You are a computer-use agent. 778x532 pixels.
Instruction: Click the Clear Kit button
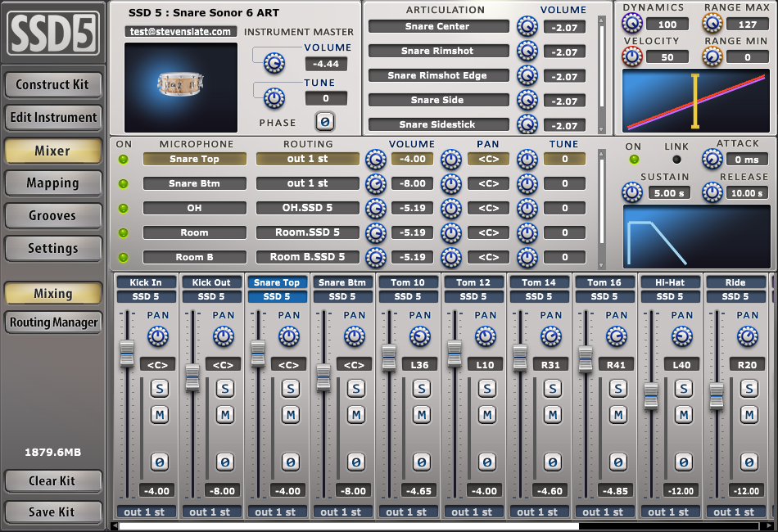pos(53,481)
